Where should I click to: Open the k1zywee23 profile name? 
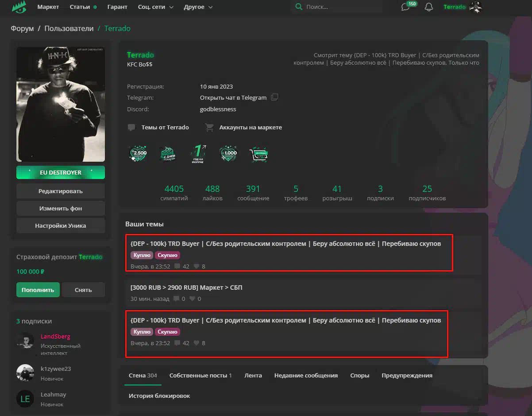coord(56,369)
